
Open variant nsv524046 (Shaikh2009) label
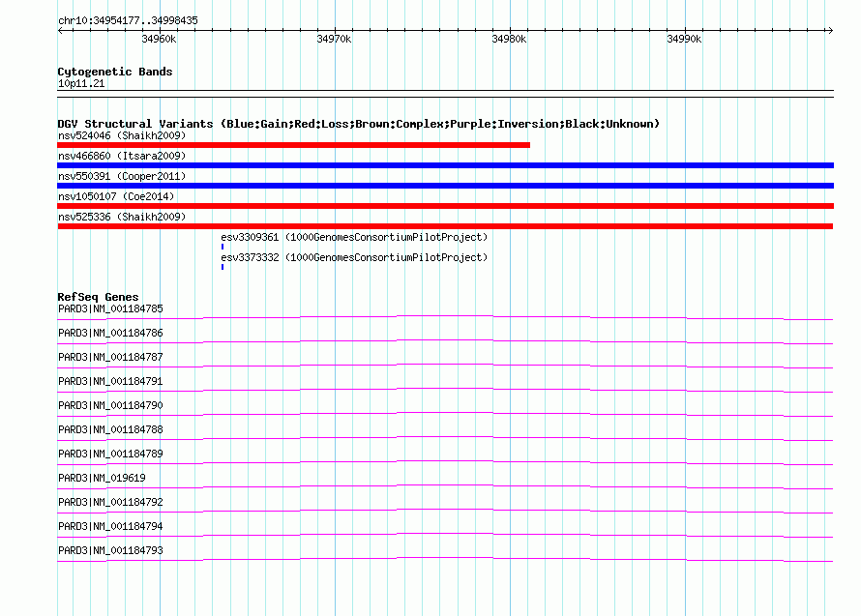click(x=122, y=135)
